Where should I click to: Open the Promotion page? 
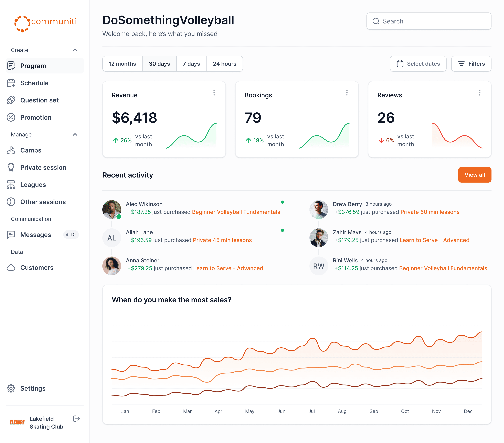[45, 117]
